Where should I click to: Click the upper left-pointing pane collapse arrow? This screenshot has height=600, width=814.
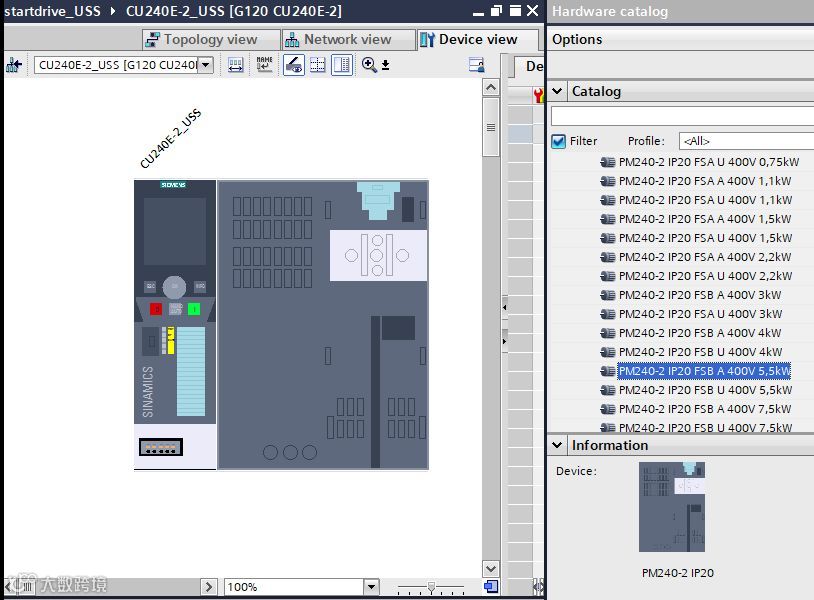pos(505,307)
